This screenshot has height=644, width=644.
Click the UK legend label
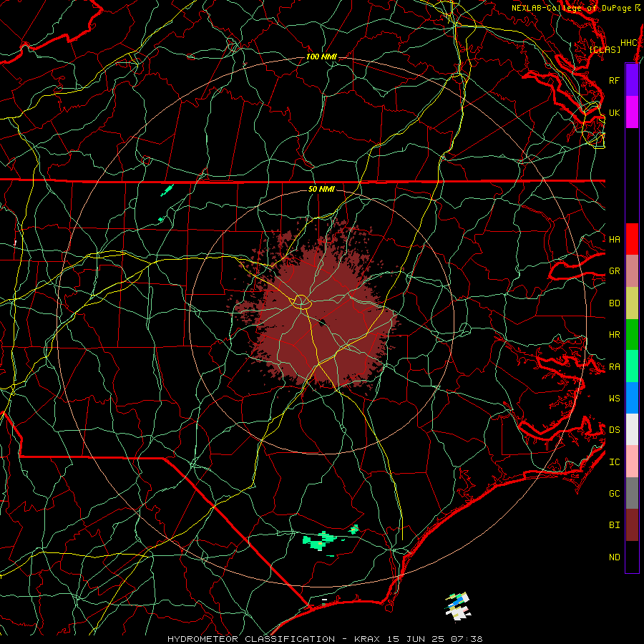point(614,112)
